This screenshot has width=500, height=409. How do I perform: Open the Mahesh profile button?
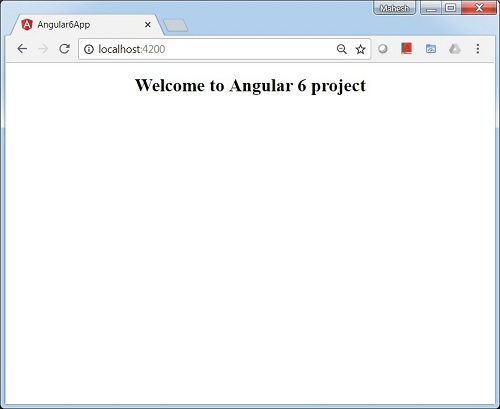[395, 8]
